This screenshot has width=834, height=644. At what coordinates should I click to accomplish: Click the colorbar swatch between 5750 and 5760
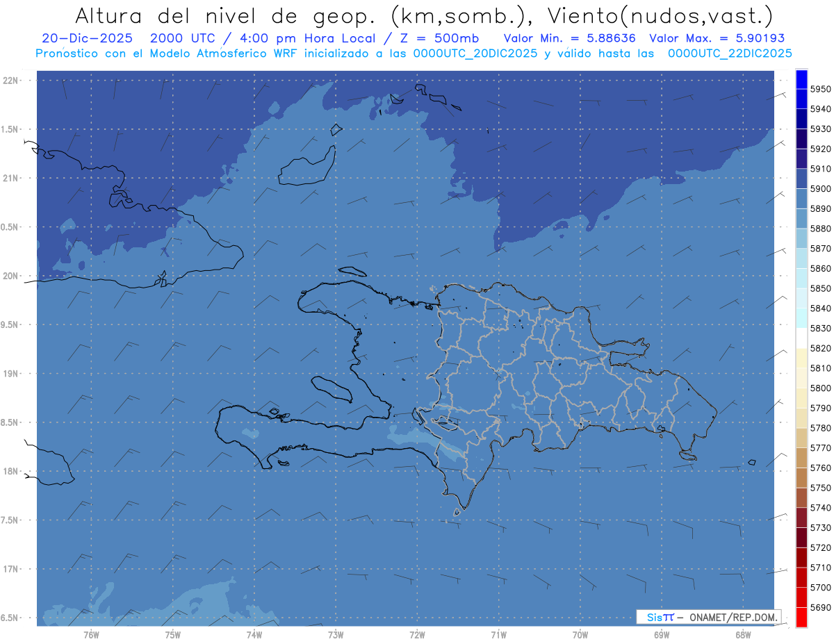pos(801,477)
